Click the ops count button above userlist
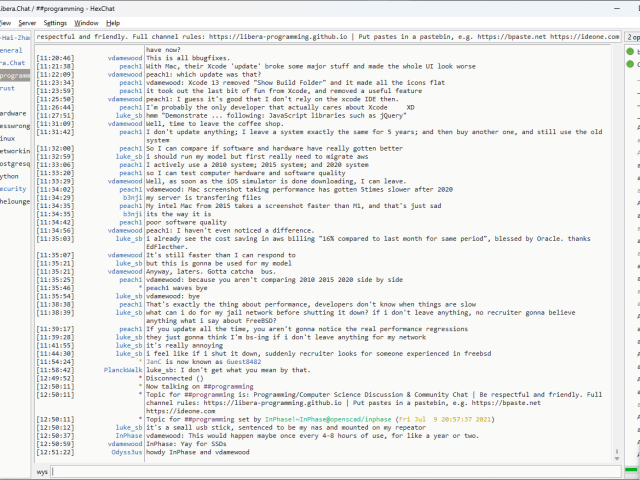The width and height of the screenshot is (640, 480). tap(633, 37)
